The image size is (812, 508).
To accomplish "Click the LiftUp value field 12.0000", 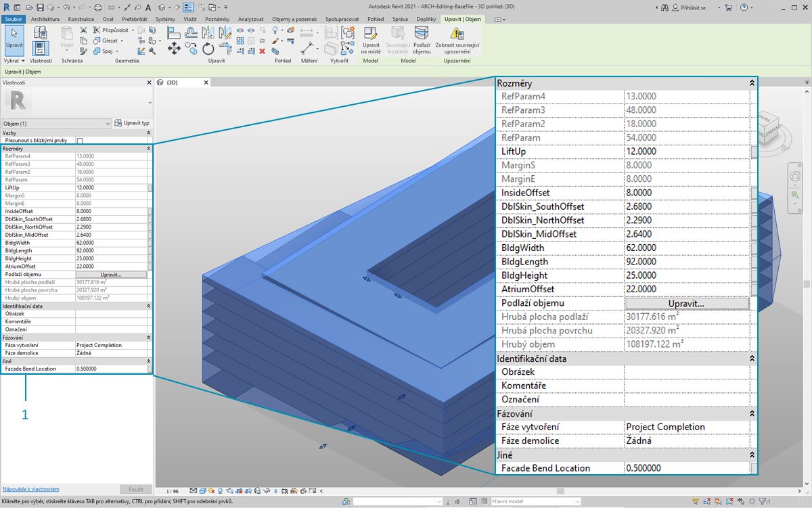I will tap(111, 187).
